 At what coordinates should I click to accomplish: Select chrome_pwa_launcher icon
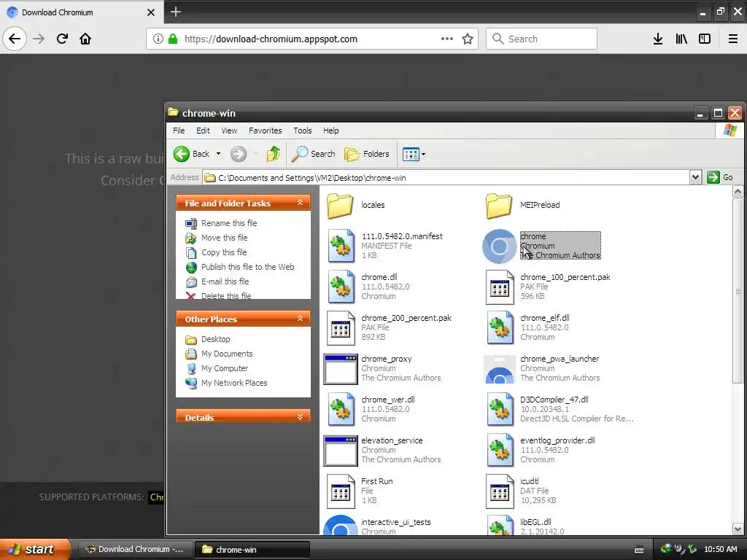499,369
